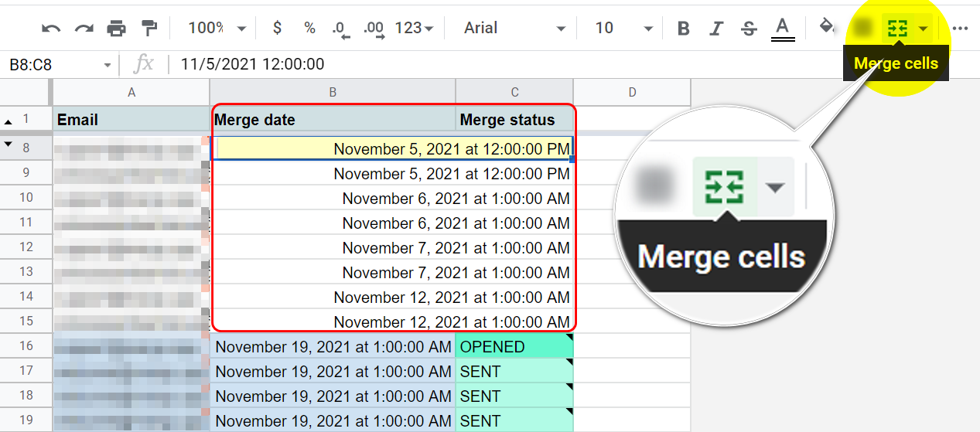This screenshot has width=980, height=432.
Task: Toggle strikethrough formatting
Action: (749, 29)
